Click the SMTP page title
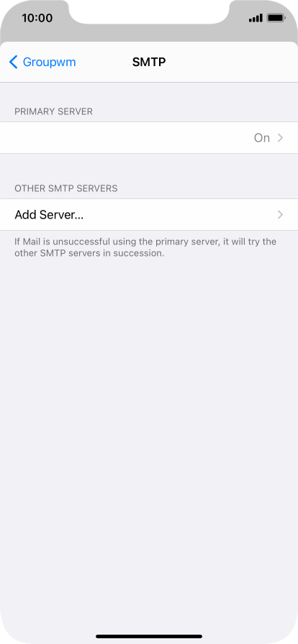Screen dimensions: 298x644 (149, 62)
